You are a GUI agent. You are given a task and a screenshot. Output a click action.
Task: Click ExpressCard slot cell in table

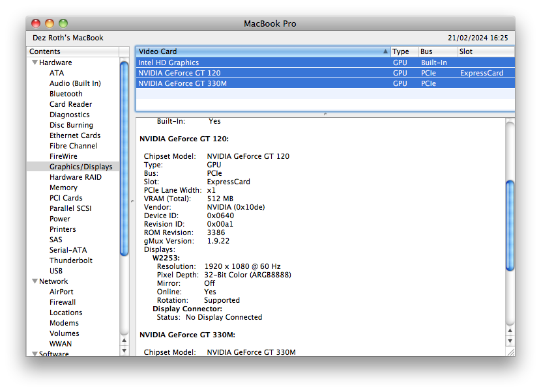click(482, 73)
